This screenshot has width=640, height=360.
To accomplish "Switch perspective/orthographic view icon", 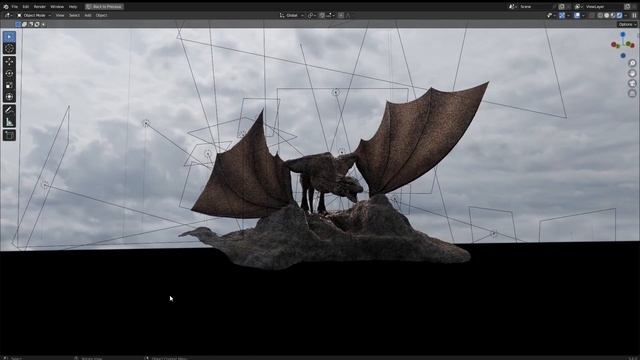I will [x=632, y=93].
